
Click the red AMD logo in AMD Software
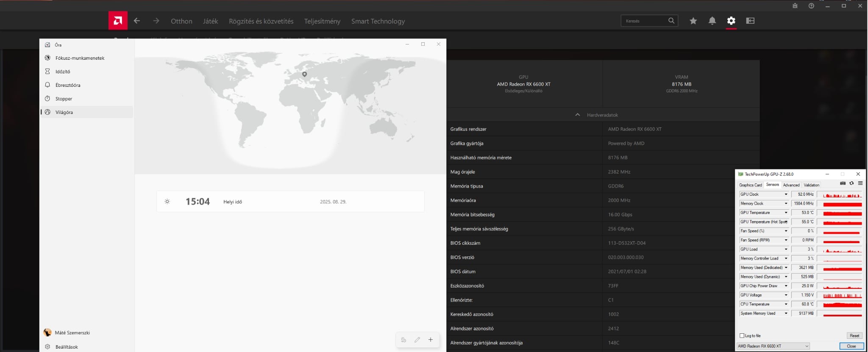pyautogui.click(x=118, y=21)
